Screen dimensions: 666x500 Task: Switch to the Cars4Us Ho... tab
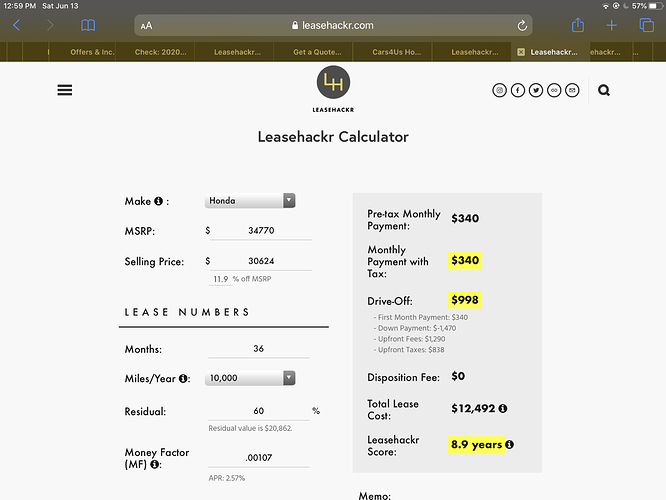click(397, 52)
